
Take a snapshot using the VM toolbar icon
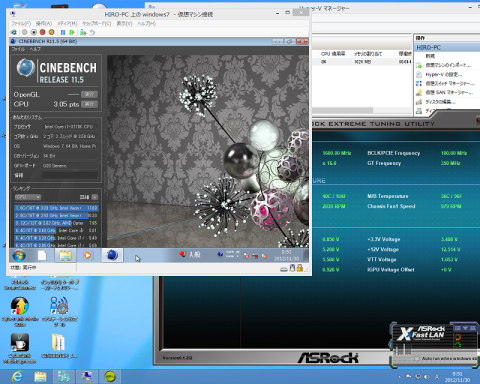click(83, 32)
